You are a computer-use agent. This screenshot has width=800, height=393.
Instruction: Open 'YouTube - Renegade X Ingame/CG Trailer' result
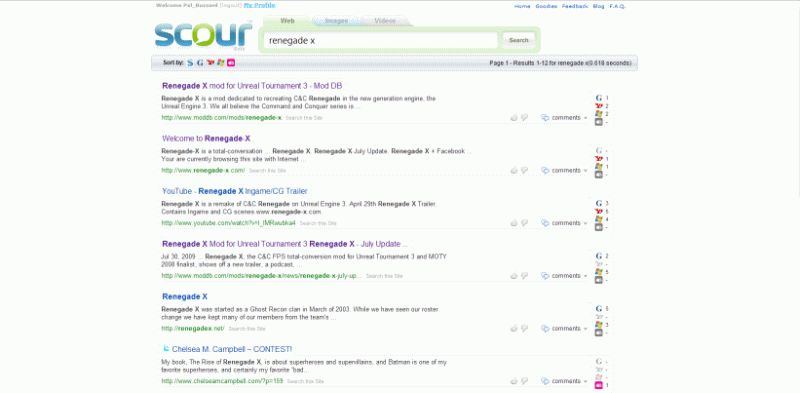[235, 191]
